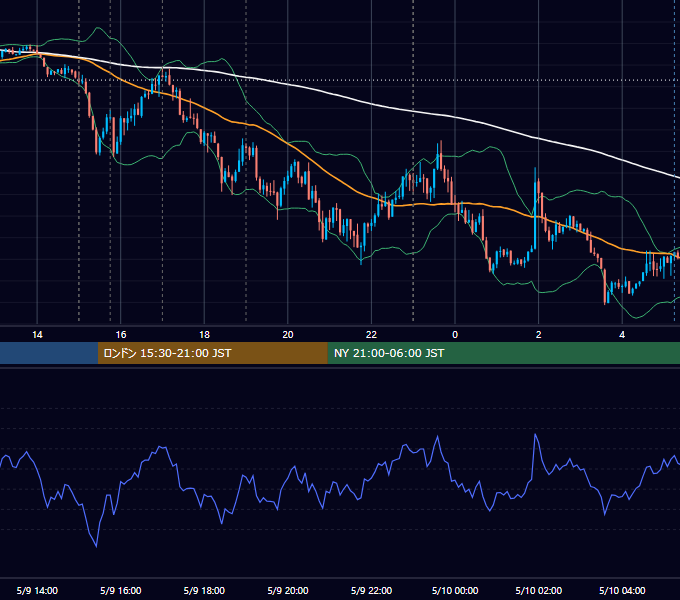The height and width of the screenshot is (600, 680).
Task: Click the 18 hour axis label
Action: click(x=204, y=335)
